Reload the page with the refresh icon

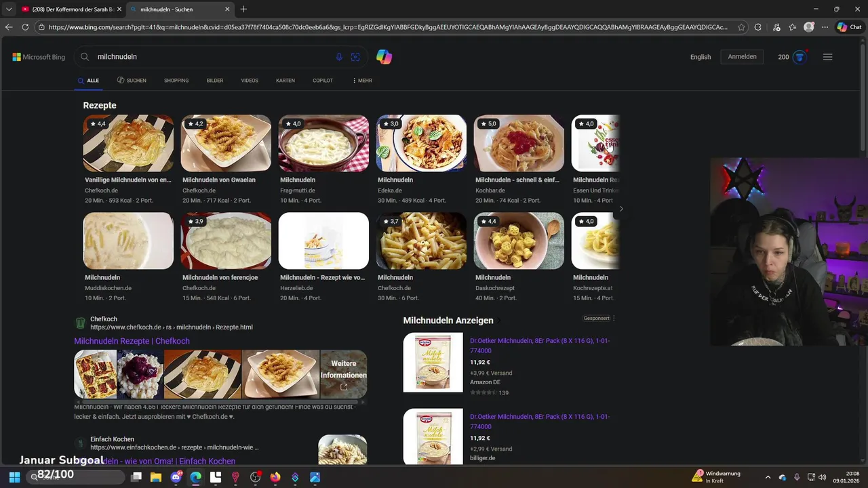pyautogui.click(x=25, y=27)
